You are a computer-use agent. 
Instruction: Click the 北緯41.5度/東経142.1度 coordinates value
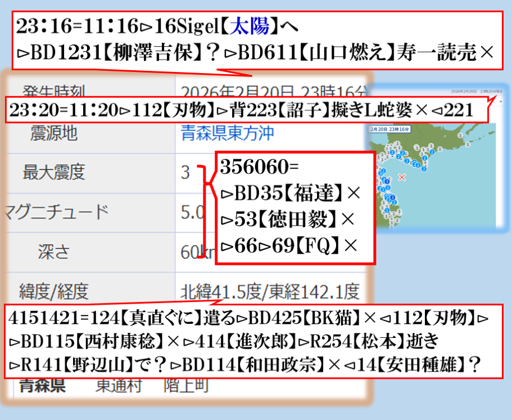269,291
